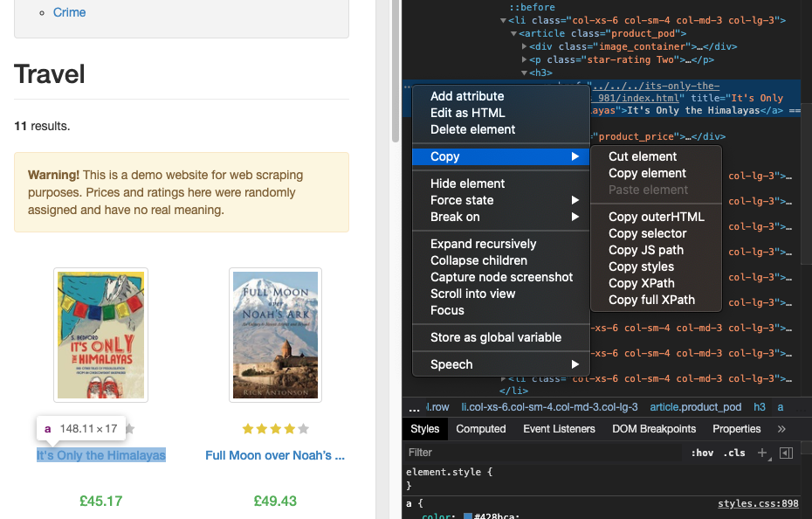Toggle the :hov element state panel
The width and height of the screenshot is (812, 519).
701,453
